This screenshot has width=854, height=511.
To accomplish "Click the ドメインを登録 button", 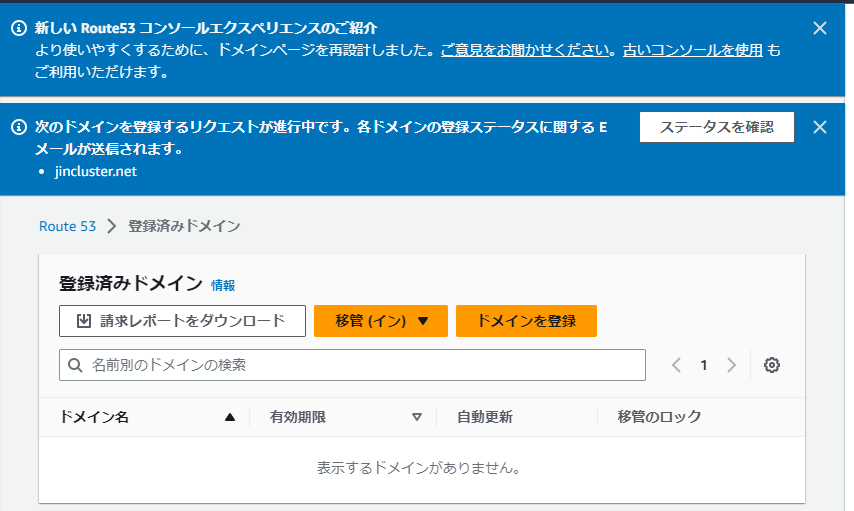I will tap(526, 321).
